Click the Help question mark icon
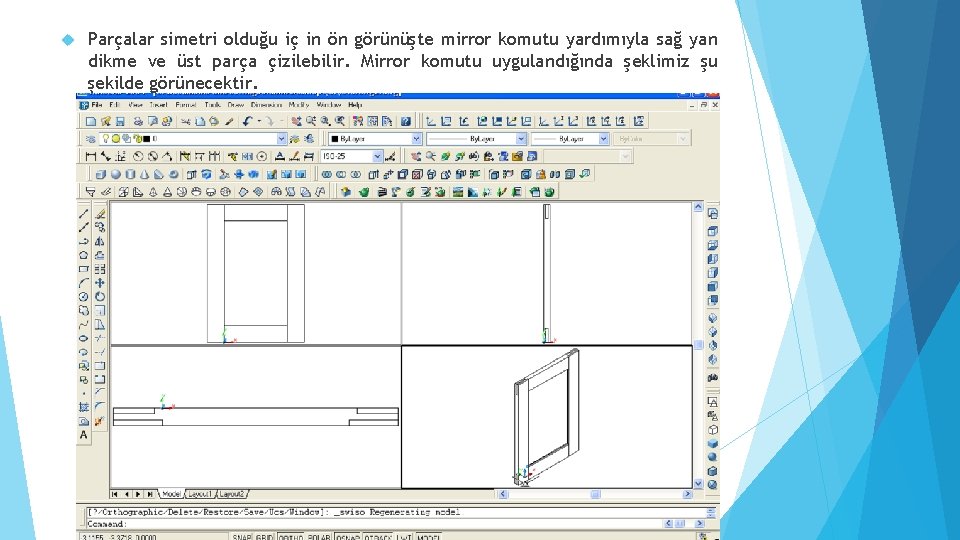This screenshot has width=960, height=540. click(405, 121)
